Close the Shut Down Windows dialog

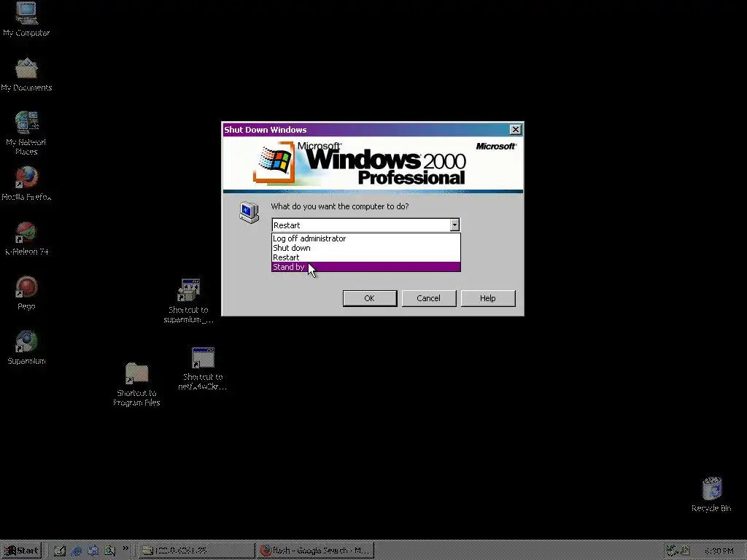click(x=516, y=130)
